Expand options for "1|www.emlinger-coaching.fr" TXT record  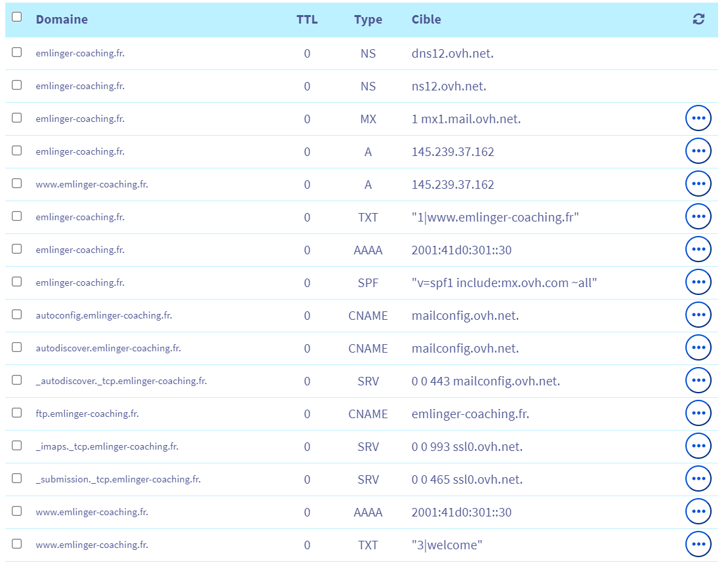pos(698,216)
